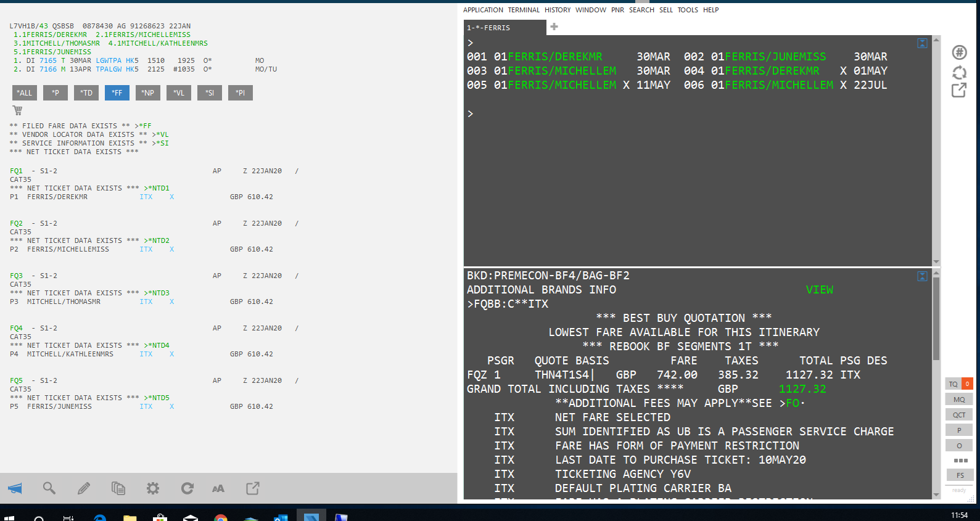Pop out the PNR viewer panel
Screen dimensions: 980x521
[253, 488]
